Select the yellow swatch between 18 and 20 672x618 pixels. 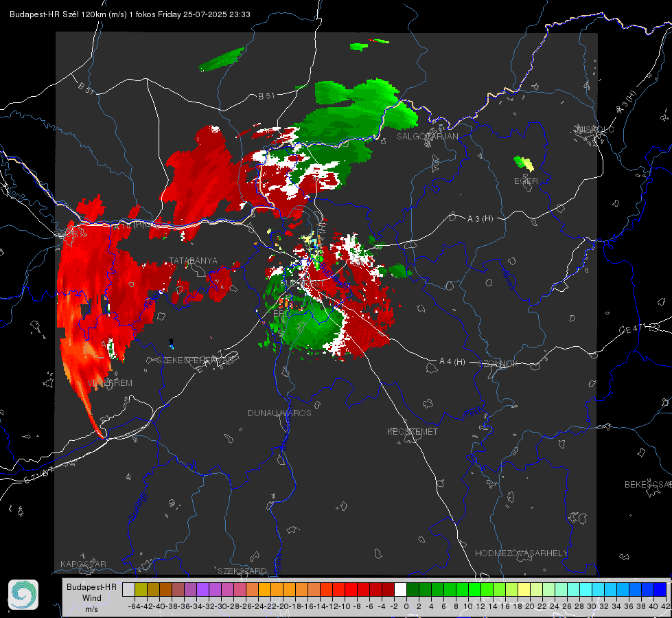pos(524,589)
